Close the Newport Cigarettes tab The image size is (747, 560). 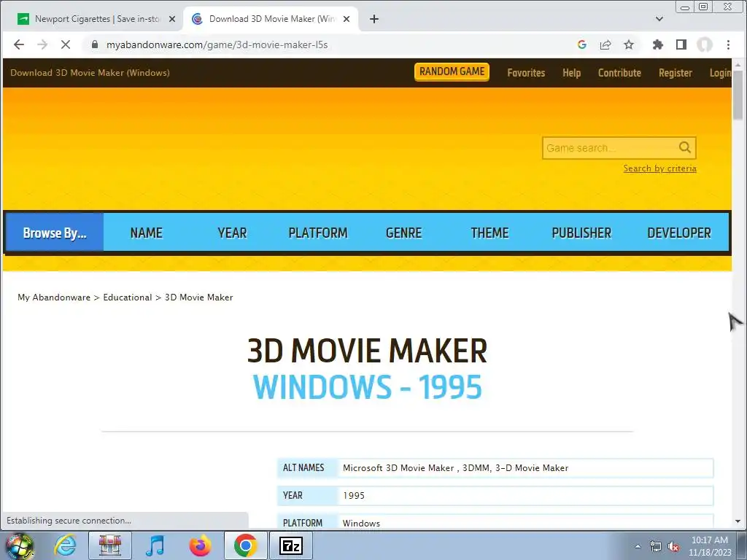[172, 19]
